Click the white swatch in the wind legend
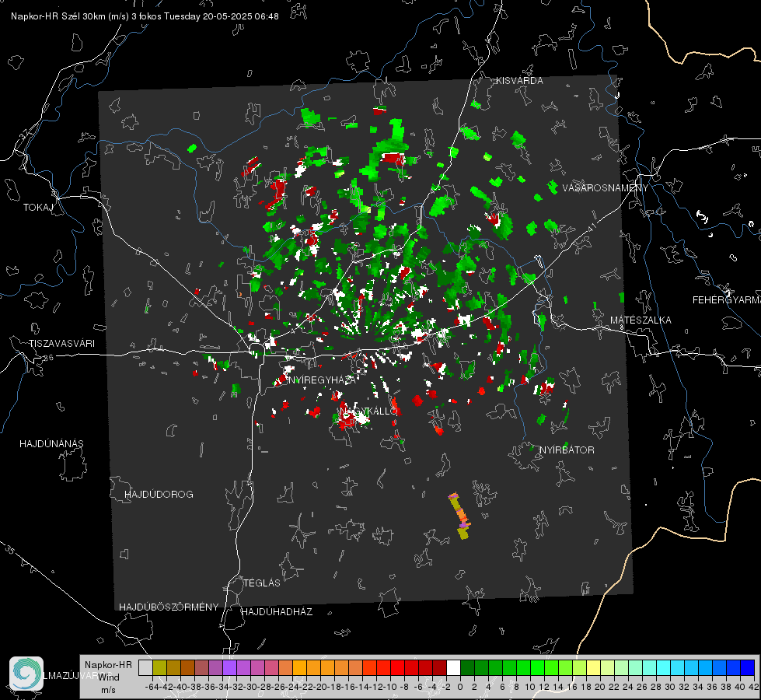Viewport: 761px width, 700px height. (x=453, y=667)
